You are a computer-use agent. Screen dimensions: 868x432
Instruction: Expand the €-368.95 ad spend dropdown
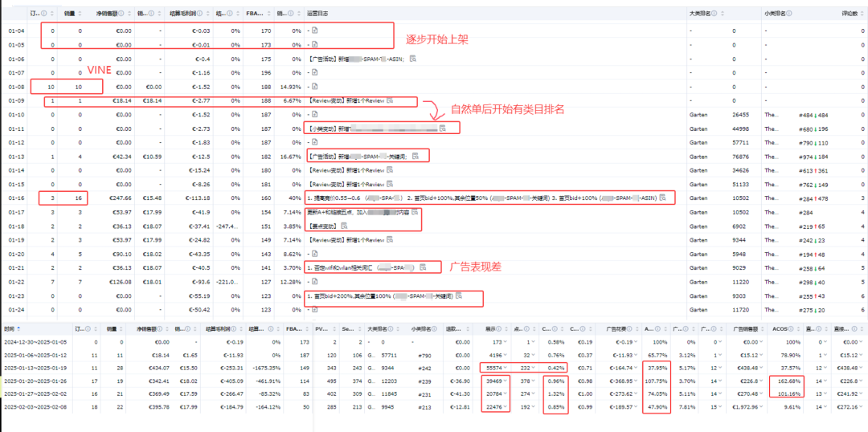637,381
